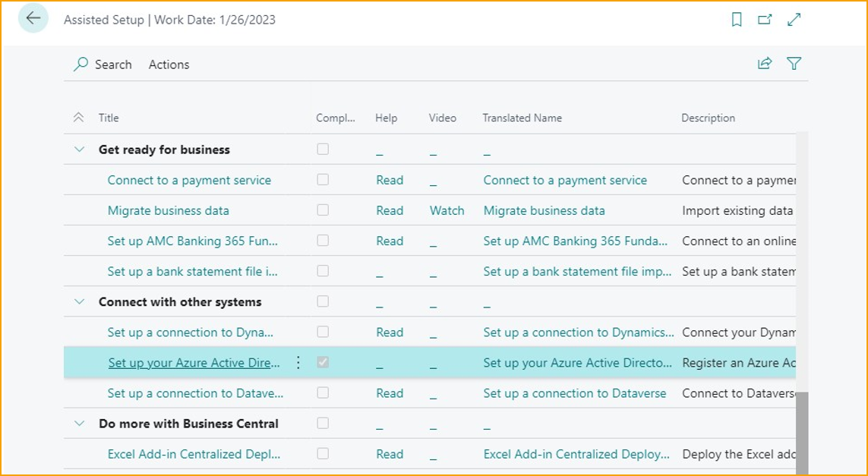Toggle checkbox for Set up a connection to Dataverse
The image size is (868, 476).
click(x=323, y=393)
